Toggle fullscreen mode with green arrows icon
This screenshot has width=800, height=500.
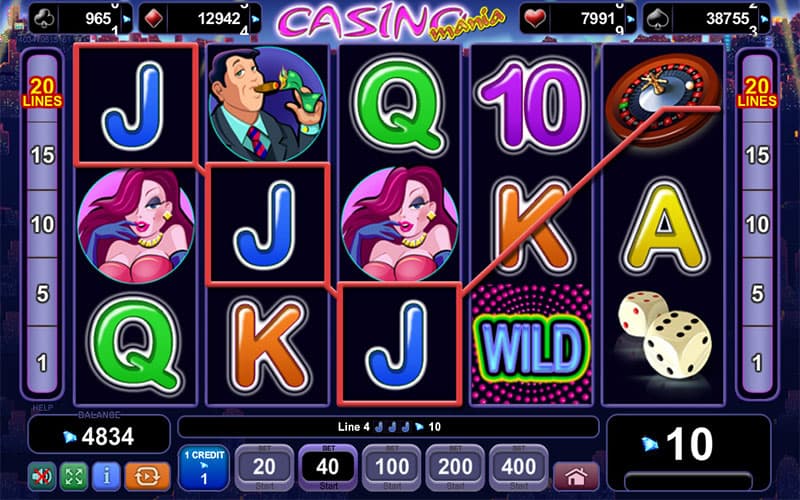[x=74, y=476]
